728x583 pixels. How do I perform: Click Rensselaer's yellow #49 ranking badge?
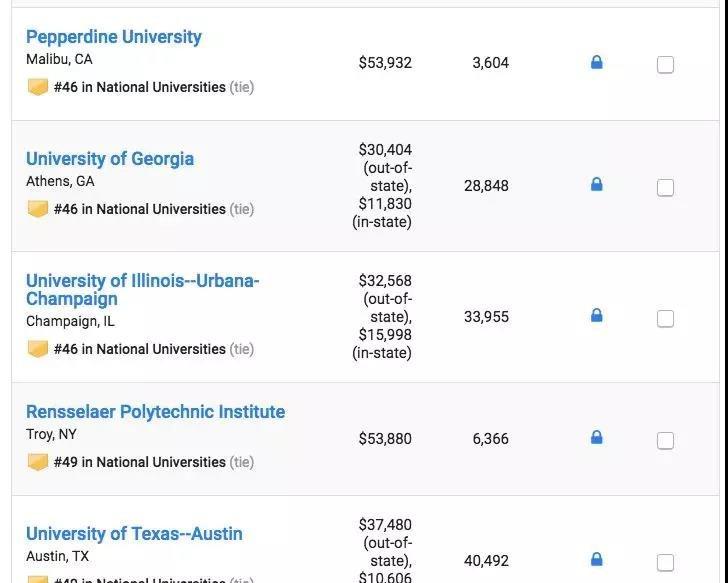point(38,462)
